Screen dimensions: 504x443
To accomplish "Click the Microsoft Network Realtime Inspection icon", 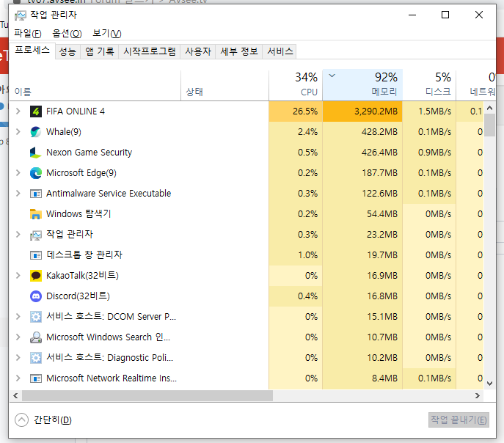I will (36, 378).
